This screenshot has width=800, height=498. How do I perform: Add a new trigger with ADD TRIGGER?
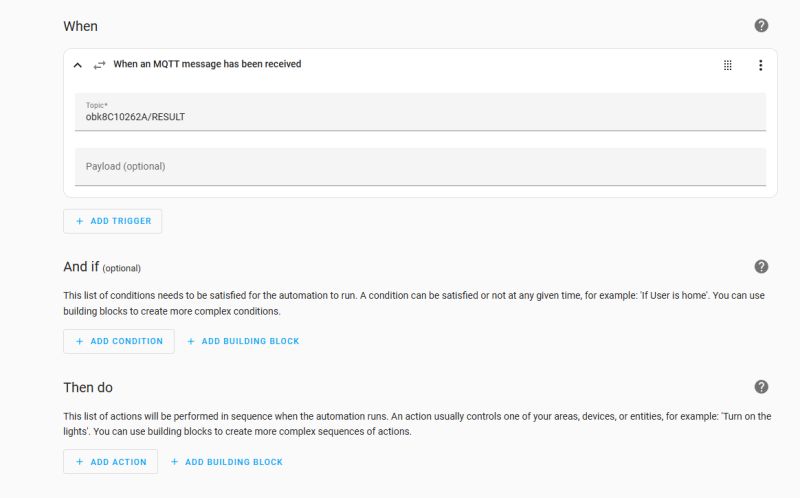[x=112, y=221]
